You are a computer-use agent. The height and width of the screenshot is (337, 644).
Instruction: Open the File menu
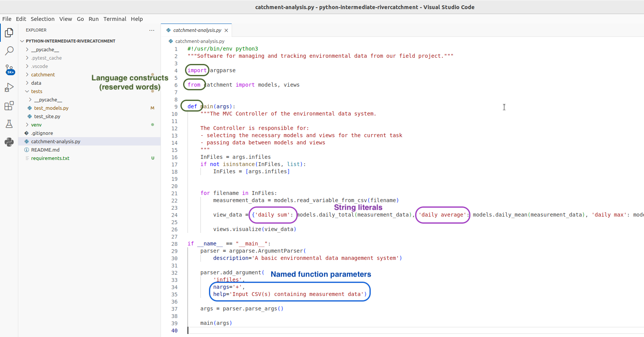[x=7, y=19]
